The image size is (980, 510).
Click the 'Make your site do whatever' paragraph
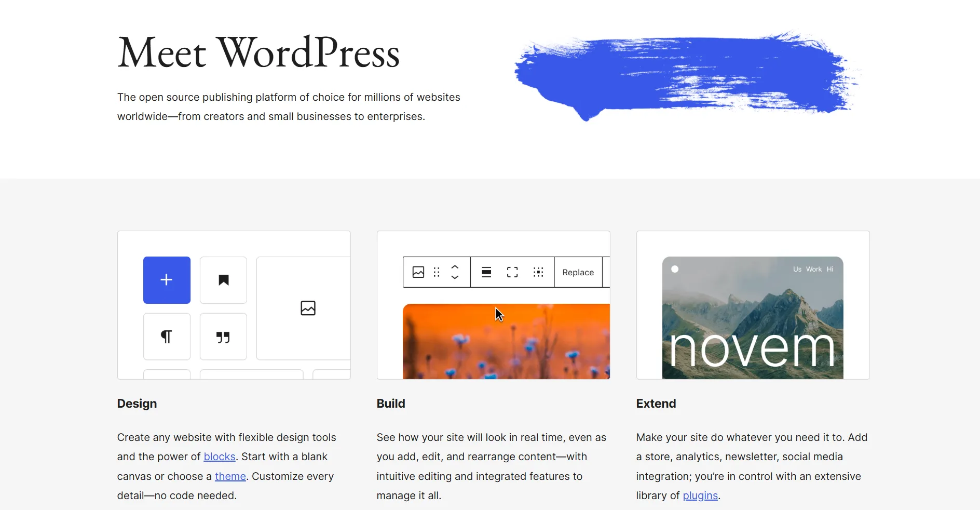[x=752, y=466]
